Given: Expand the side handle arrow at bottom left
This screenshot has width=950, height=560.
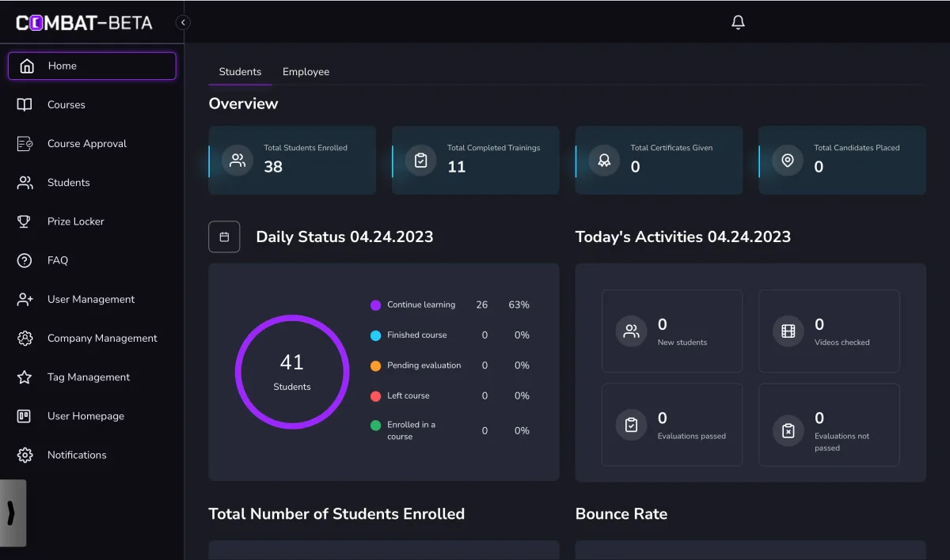Looking at the screenshot, I should coord(12,513).
